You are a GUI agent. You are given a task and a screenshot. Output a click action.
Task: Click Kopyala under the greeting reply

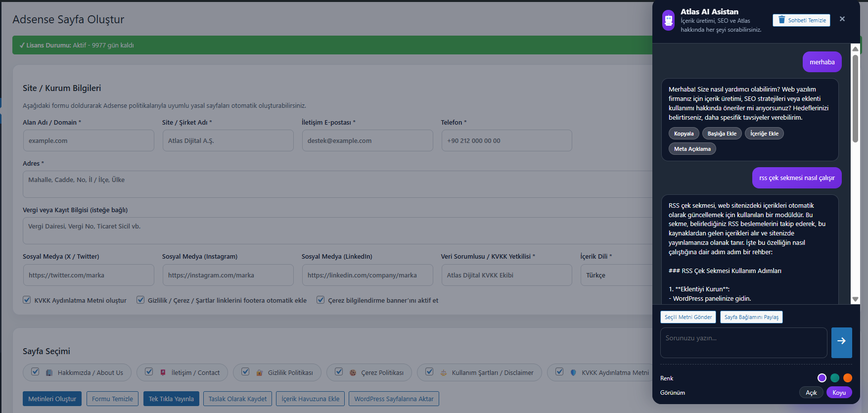coord(684,134)
